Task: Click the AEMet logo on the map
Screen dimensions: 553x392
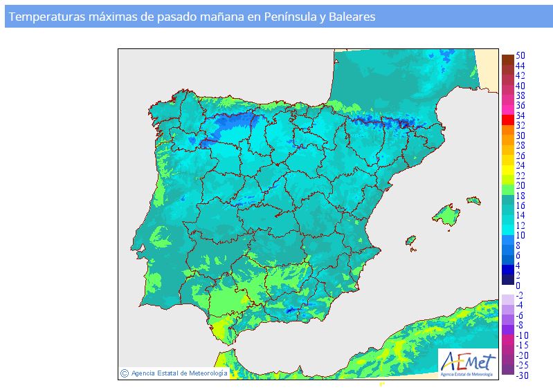Action: [467, 363]
